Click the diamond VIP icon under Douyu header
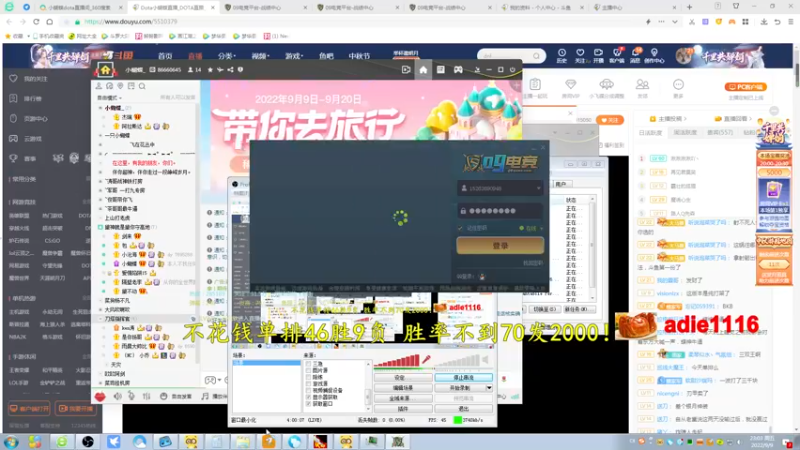 [570, 85]
